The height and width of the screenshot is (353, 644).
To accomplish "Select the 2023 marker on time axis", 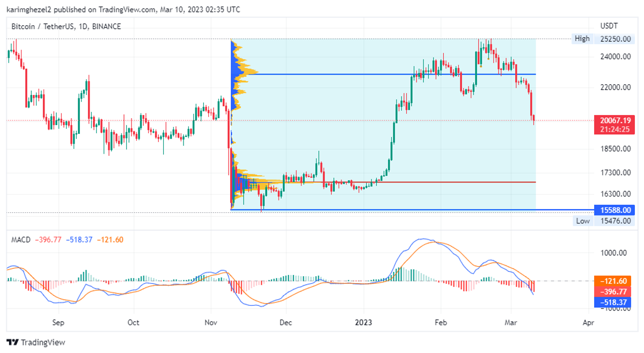I will coord(363,323).
